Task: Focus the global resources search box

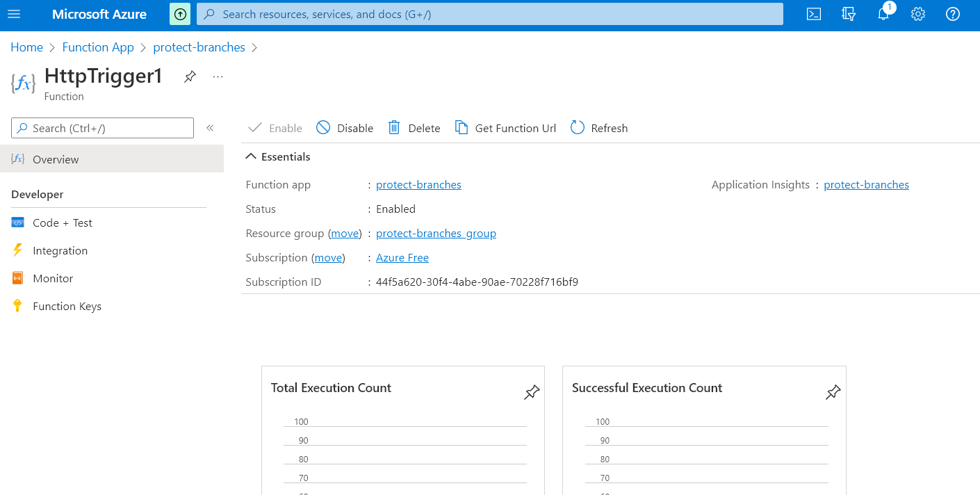Action: 489,14
